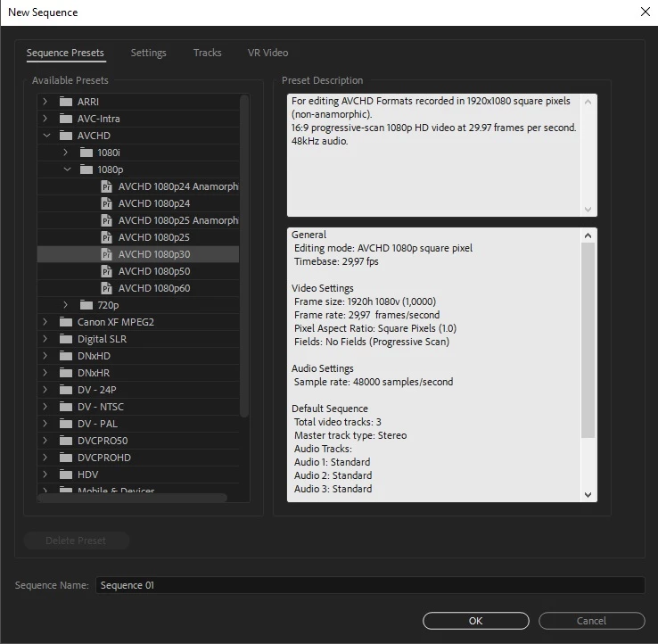
Task: Open the VR Video tab
Action: point(267,53)
